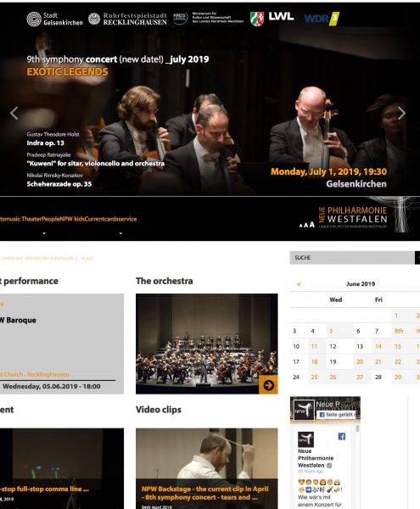The width and height of the screenshot is (420, 509).
Task: Open the Facebook icon in the feed
Action: tap(341, 436)
